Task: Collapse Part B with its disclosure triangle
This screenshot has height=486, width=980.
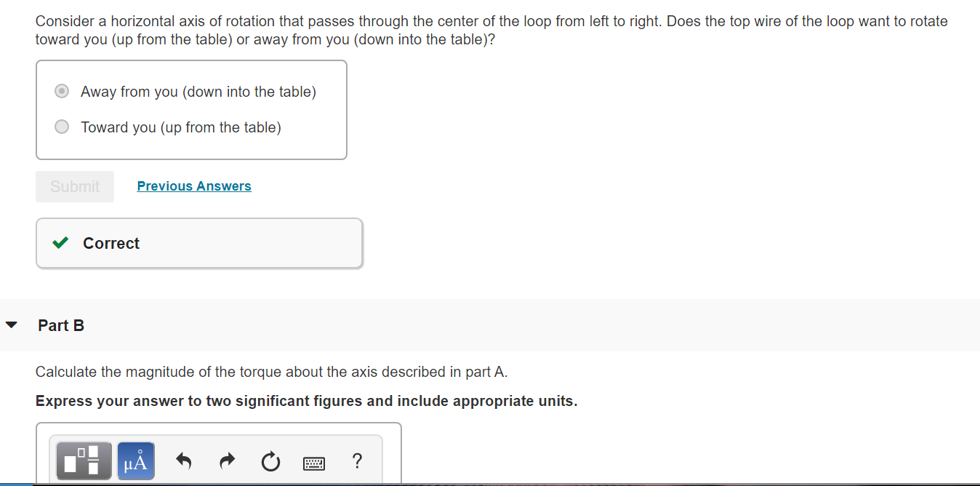Action: (12, 324)
